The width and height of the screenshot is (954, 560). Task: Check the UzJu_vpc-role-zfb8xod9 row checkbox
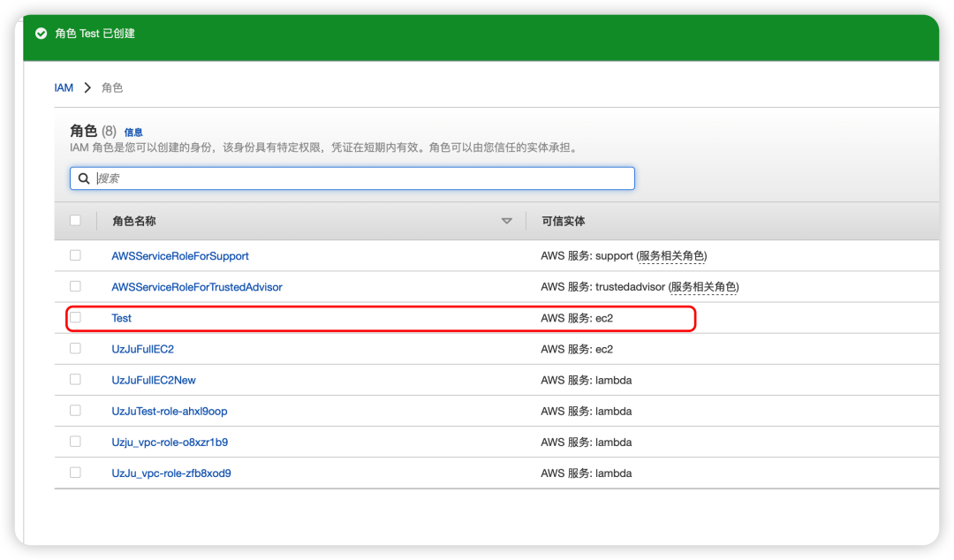[x=75, y=473]
